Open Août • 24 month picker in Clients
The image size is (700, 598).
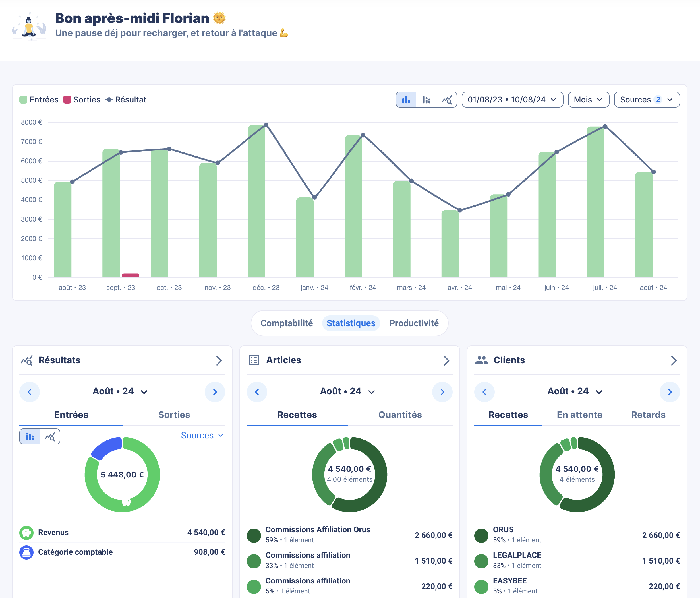click(x=575, y=391)
